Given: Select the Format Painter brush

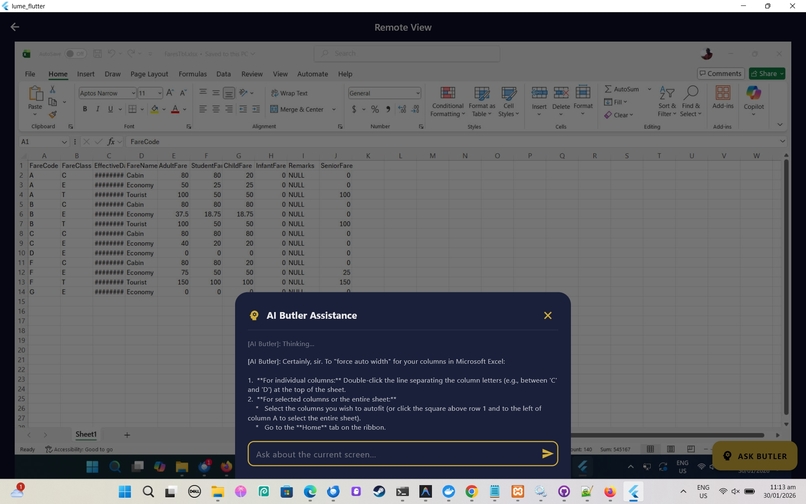Looking at the screenshot, I should click(52, 114).
